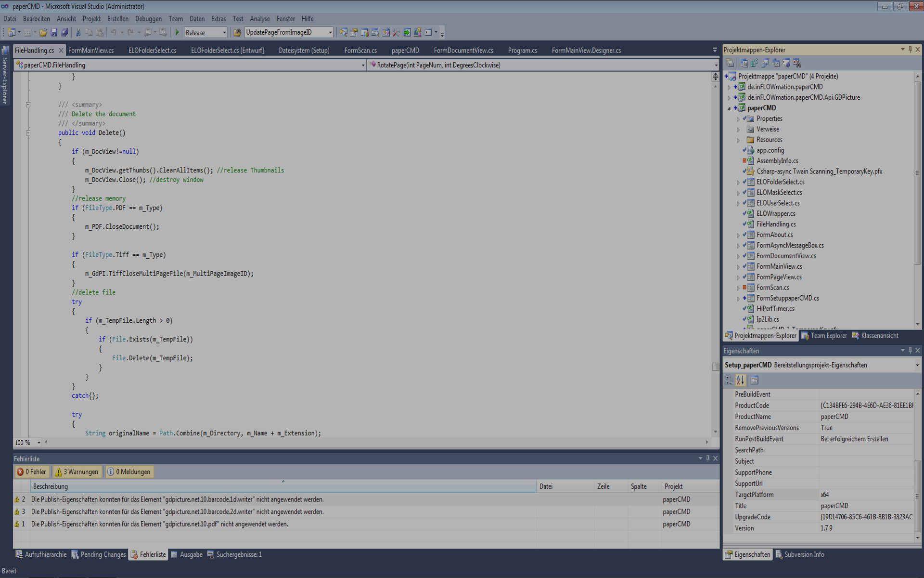Open Properties window via toolbar icon

tap(354, 32)
